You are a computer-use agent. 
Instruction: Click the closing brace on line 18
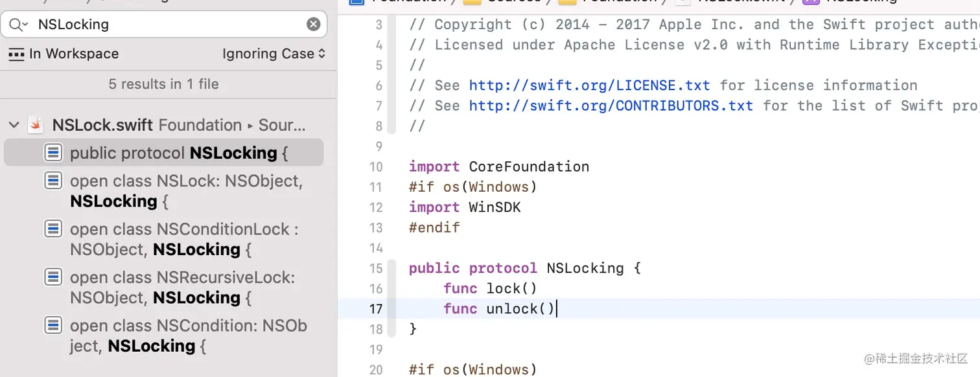pyautogui.click(x=413, y=328)
